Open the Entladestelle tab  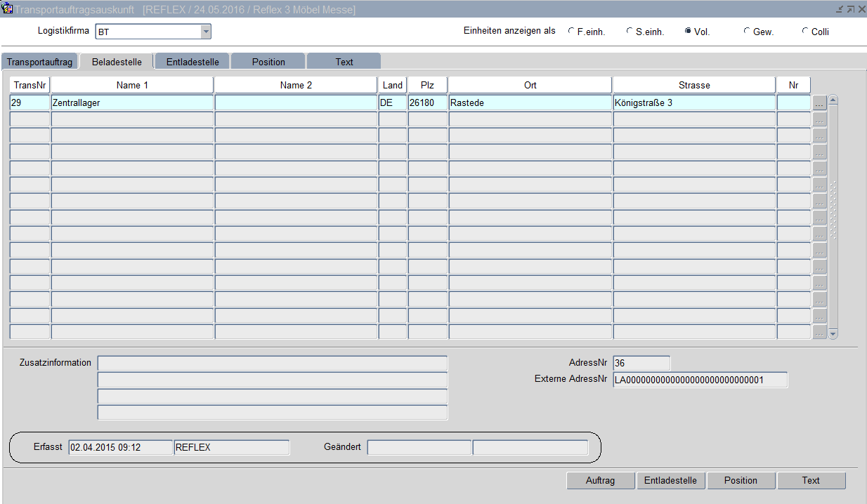tap(193, 62)
